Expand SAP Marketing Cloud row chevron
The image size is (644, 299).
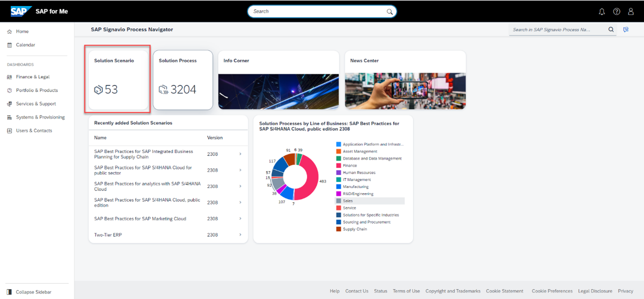click(241, 219)
